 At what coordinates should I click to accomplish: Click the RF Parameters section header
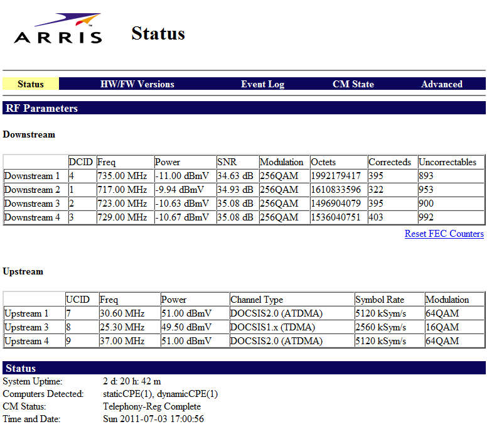tap(41, 109)
